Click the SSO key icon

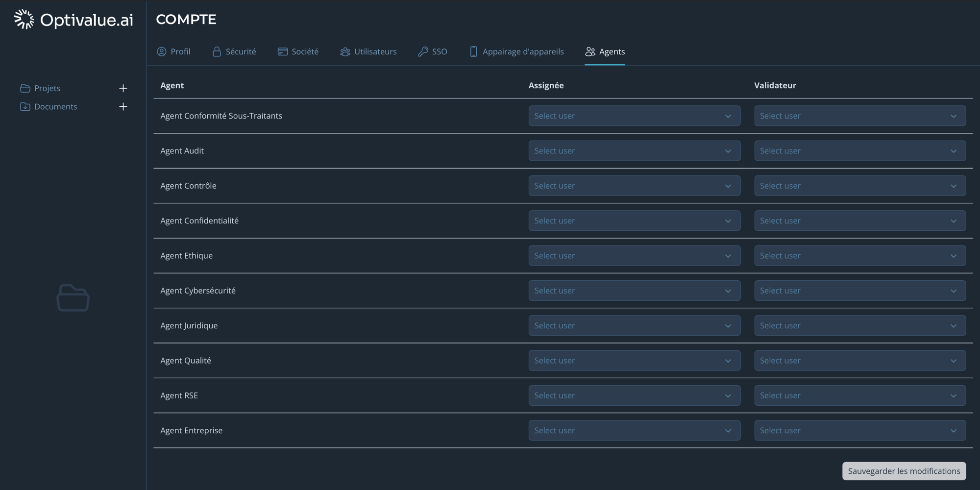click(x=423, y=51)
